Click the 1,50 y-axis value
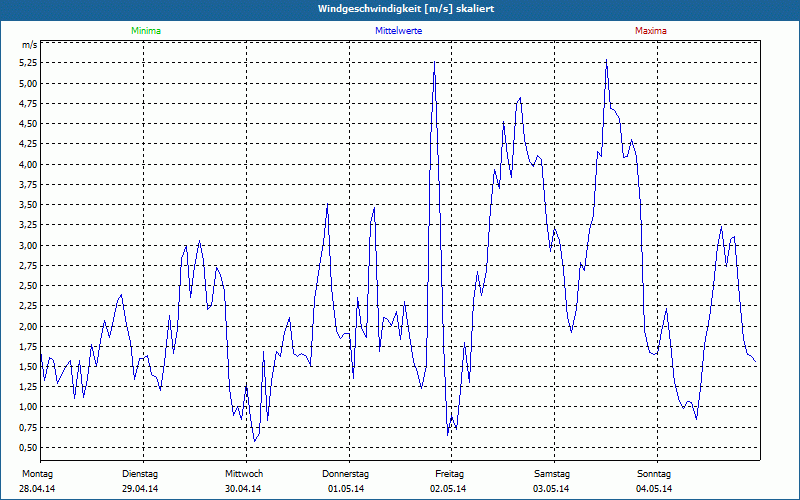 click(x=30, y=367)
